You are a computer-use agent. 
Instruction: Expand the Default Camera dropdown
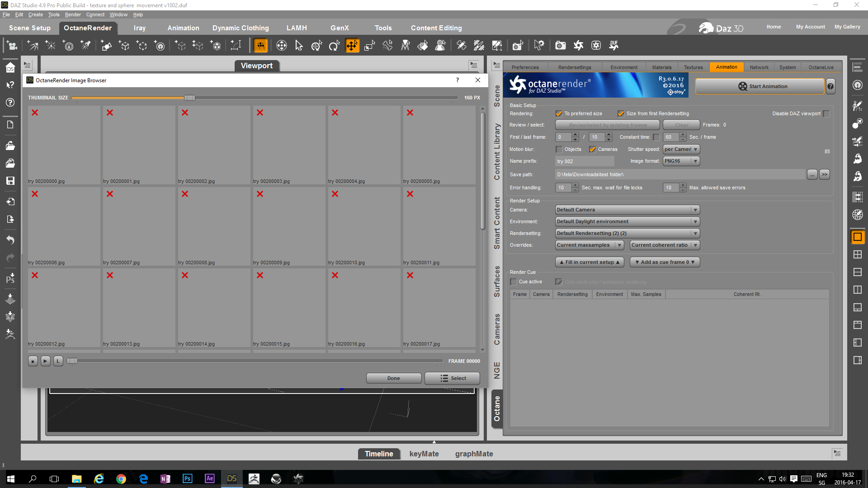tap(627, 210)
